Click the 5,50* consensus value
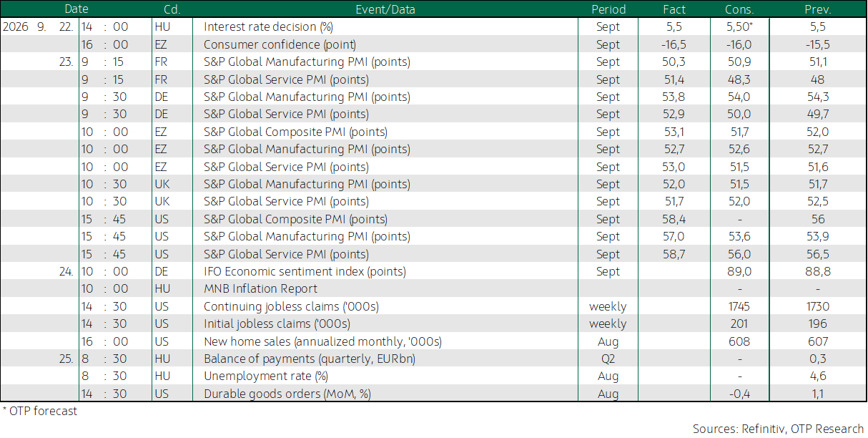This screenshot has width=868, height=438. 739,26
